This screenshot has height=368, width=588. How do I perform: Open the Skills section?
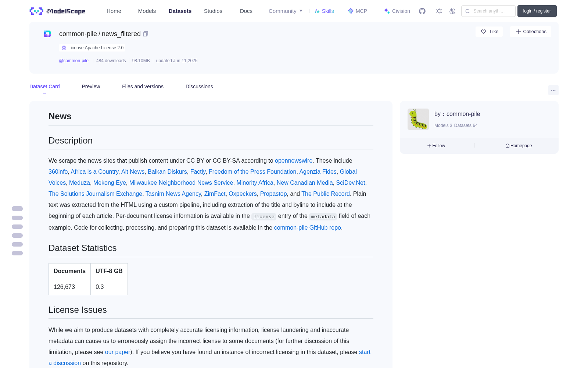tap(324, 11)
